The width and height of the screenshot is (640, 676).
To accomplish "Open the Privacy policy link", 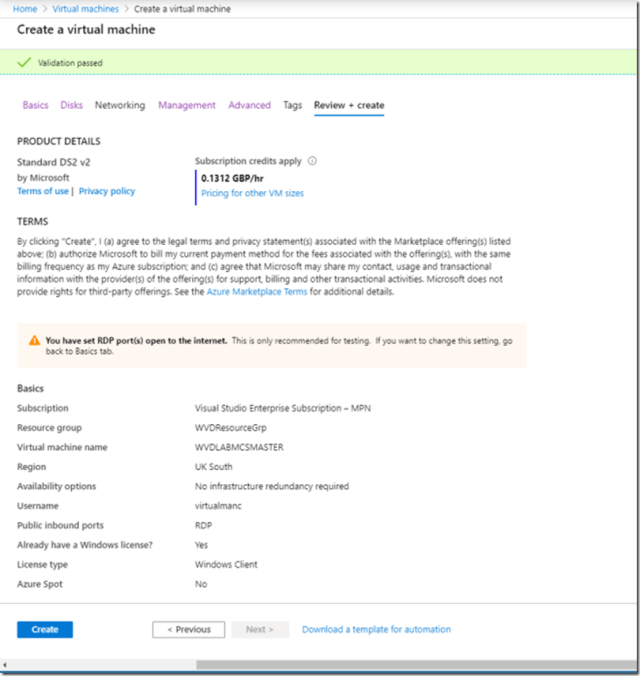I will coord(107,191).
